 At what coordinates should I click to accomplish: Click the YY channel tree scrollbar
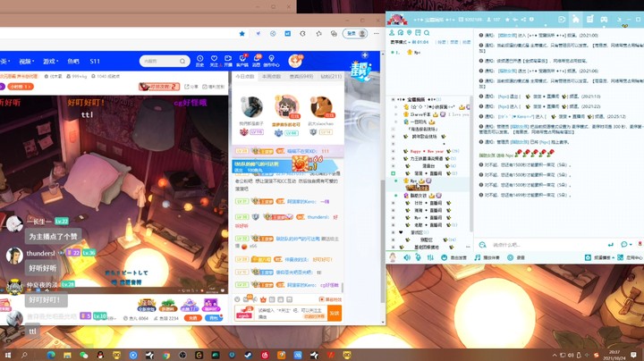tap(471, 164)
